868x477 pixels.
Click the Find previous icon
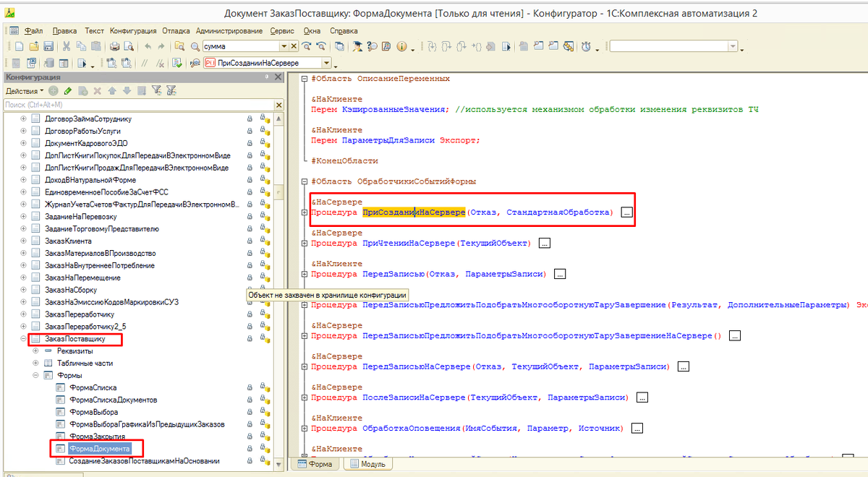tap(320, 46)
